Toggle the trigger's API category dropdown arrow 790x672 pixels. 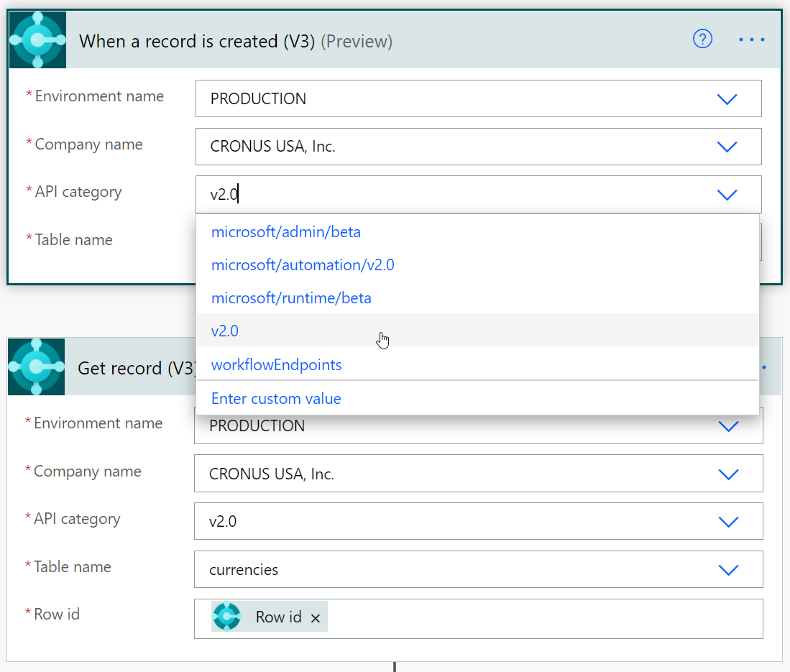727,195
